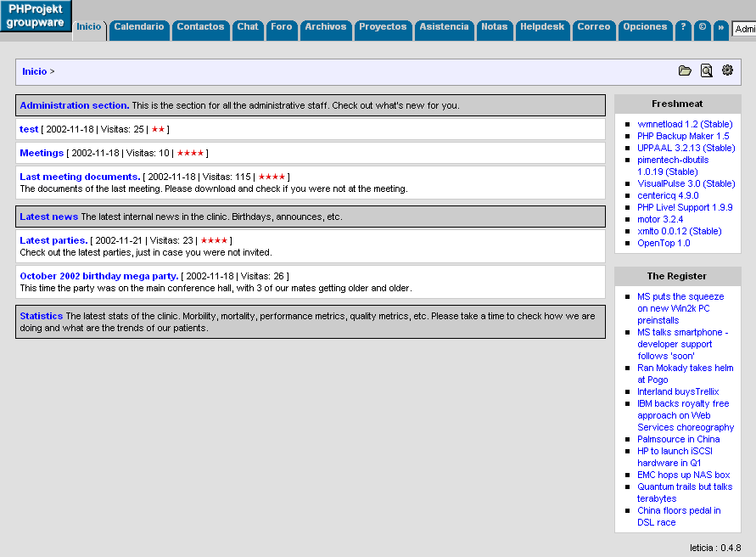Viewport: 756px width, 557px height.
Task: Click the star rating on Latest parties row
Action: click(x=214, y=240)
